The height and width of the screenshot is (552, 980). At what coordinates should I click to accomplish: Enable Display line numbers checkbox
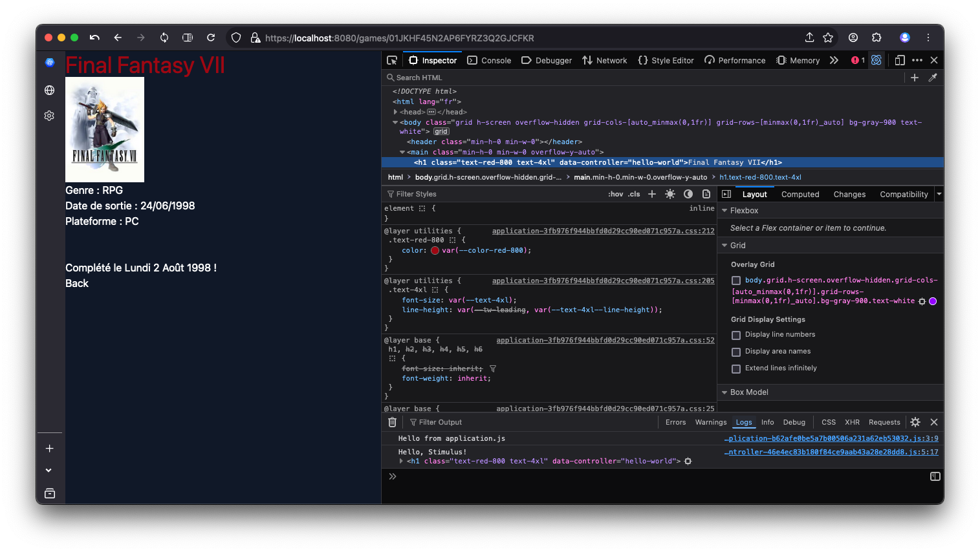pos(736,335)
